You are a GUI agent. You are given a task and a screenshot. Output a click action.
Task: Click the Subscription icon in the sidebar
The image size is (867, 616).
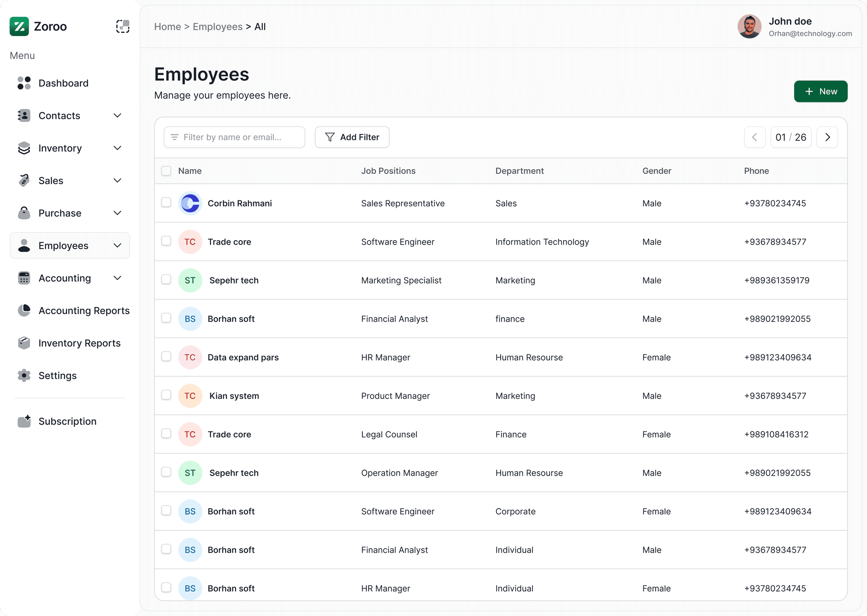(x=24, y=421)
